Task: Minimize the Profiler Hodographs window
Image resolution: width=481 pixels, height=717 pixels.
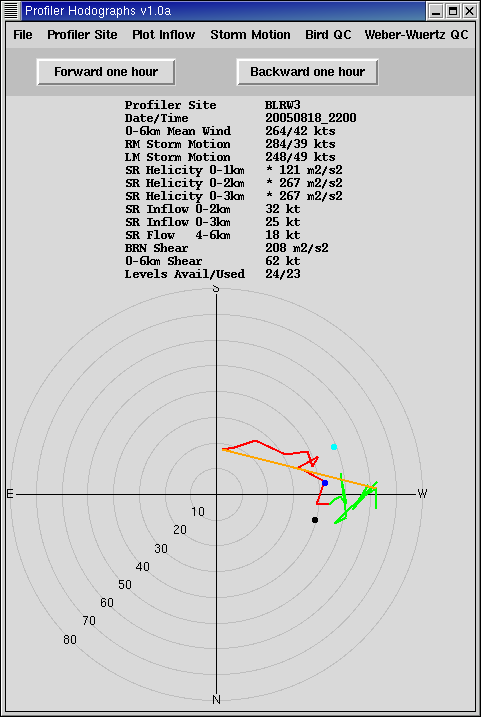Action: 436,11
